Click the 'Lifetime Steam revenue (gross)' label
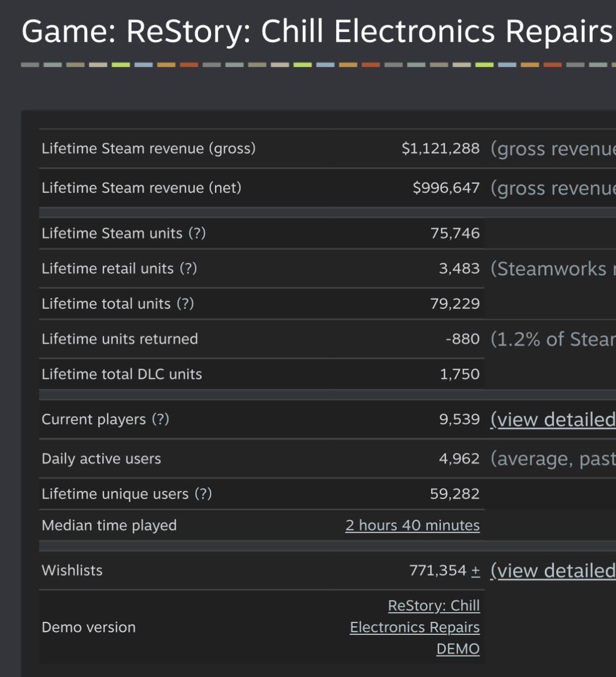 click(148, 148)
